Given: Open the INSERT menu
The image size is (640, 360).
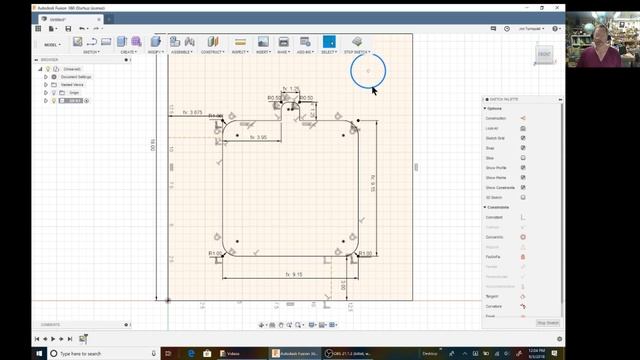Looking at the screenshot, I should tap(263, 52).
